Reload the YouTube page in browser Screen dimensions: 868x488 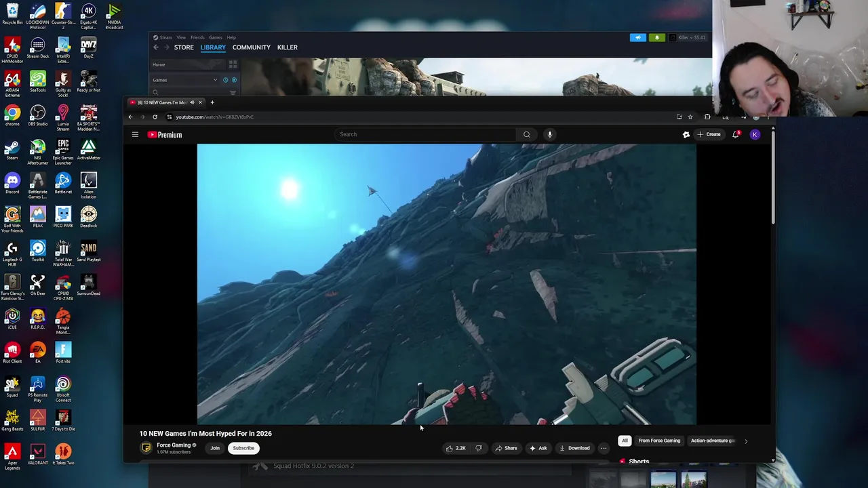(x=155, y=117)
